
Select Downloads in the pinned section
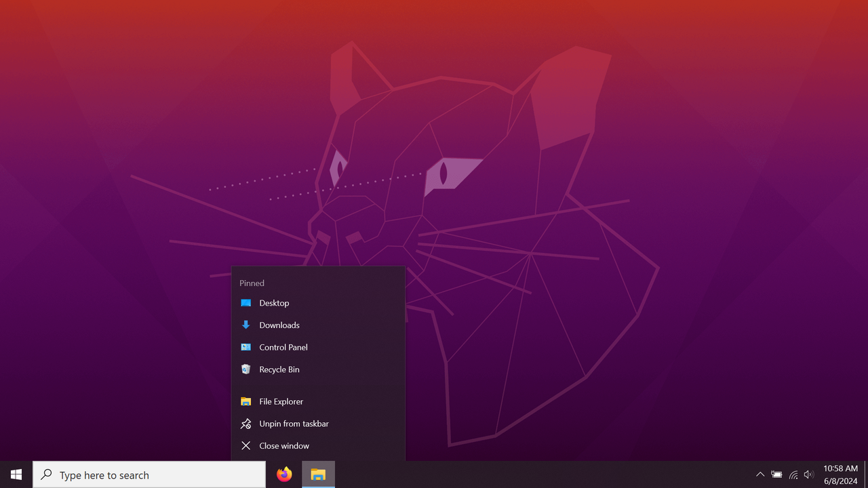click(279, 325)
